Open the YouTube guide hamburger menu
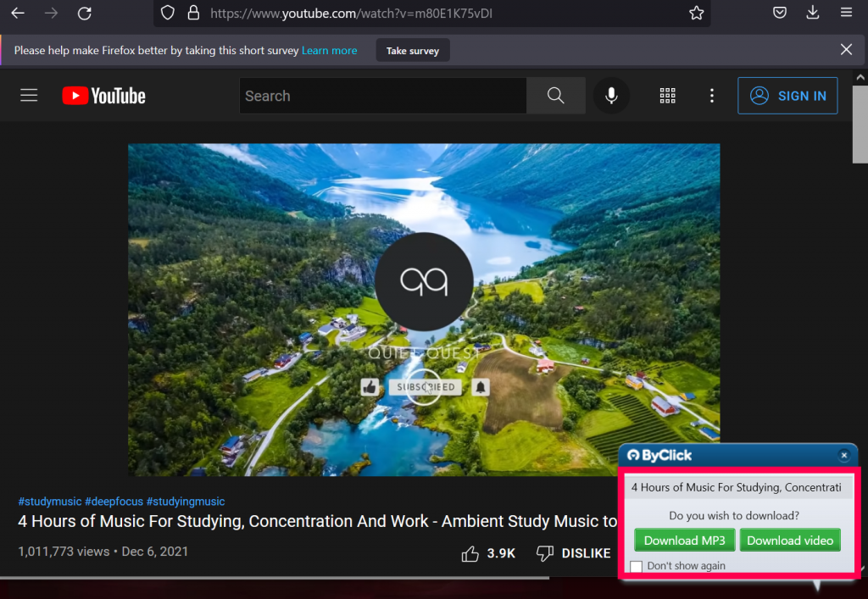Image resolution: width=868 pixels, height=599 pixels. pyautogui.click(x=28, y=95)
